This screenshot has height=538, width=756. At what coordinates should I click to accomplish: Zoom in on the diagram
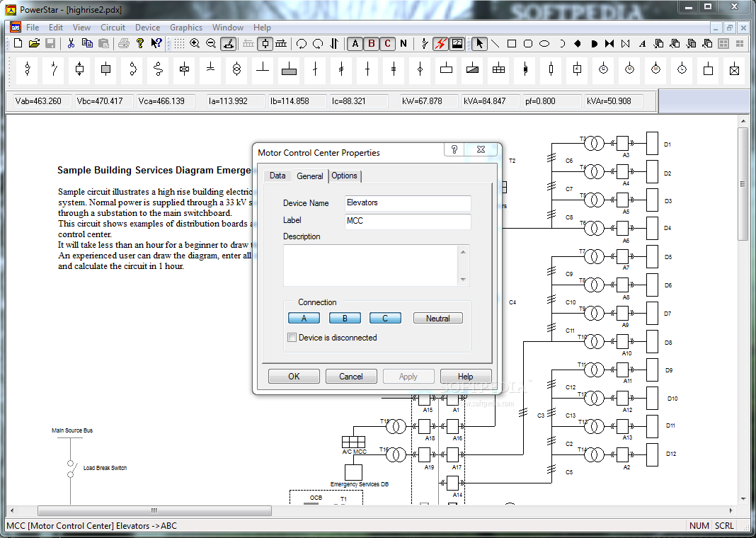(x=195, y=44)
